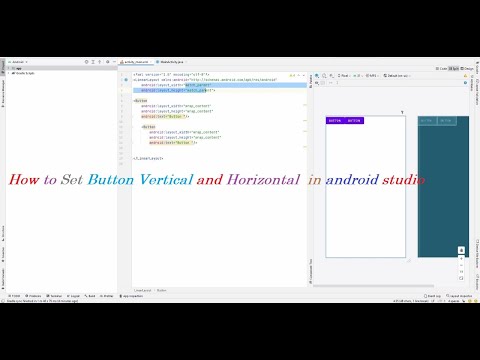
Task: Open the Palette side panel tab
Action: [x=311, y=81]
